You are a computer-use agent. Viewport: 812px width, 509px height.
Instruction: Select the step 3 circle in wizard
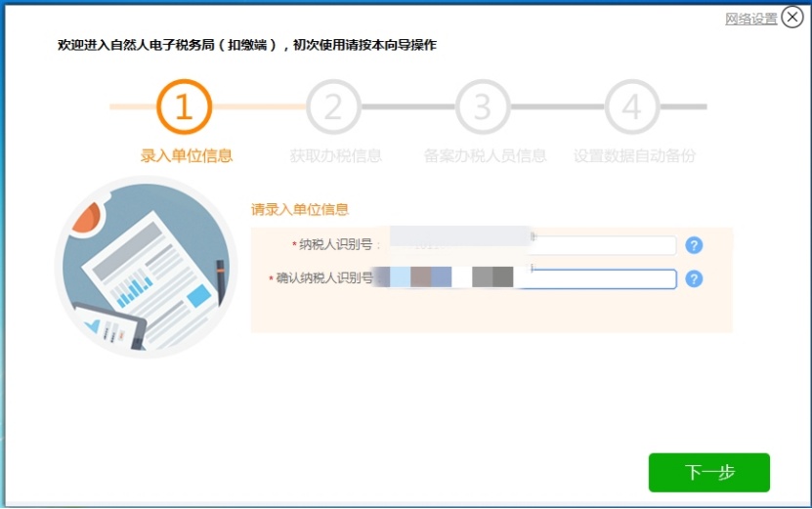(x=483, y=106)
